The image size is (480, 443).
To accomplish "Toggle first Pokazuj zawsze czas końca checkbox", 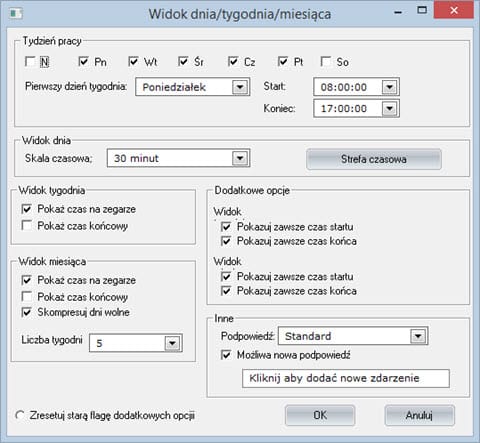I will point(226,241).
